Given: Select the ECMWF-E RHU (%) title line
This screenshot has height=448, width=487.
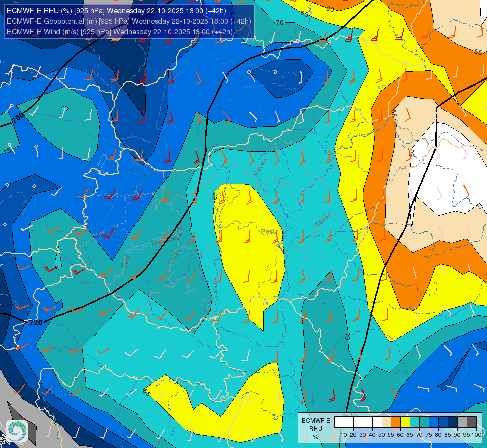Looking at the screenshot, I should (x=116, y=11).
